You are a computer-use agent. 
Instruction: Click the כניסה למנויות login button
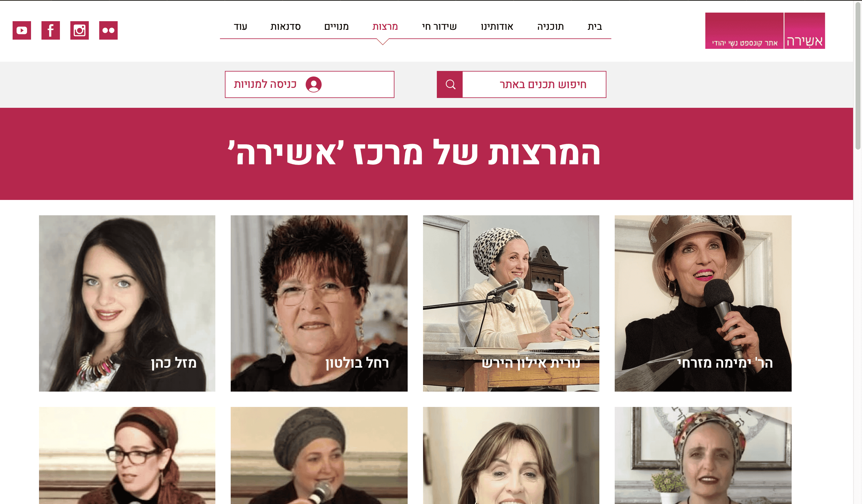(x=309, y=84)
